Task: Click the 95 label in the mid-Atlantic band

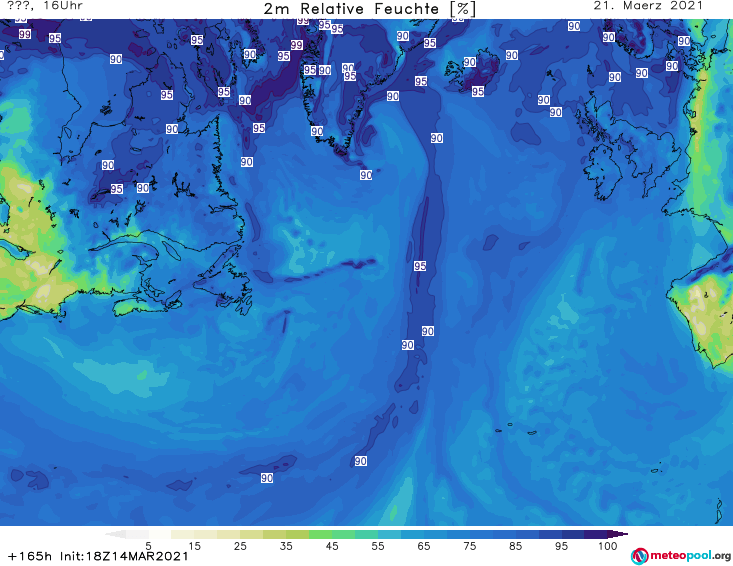Action: (420, 266)
